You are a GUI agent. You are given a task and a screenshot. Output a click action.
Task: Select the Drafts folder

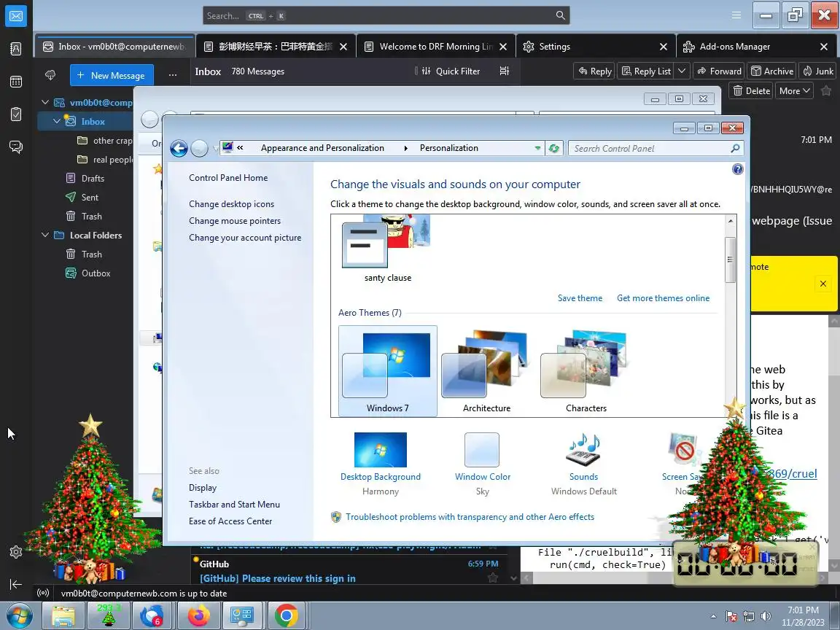pos(93,179)
